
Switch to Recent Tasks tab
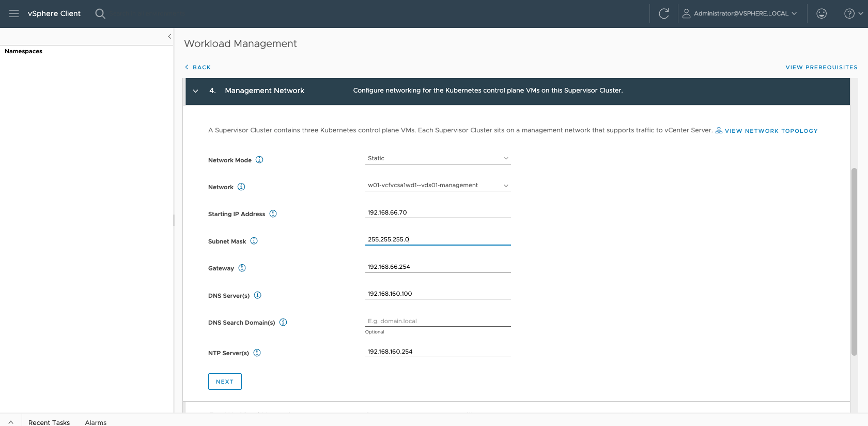[49, 422]
